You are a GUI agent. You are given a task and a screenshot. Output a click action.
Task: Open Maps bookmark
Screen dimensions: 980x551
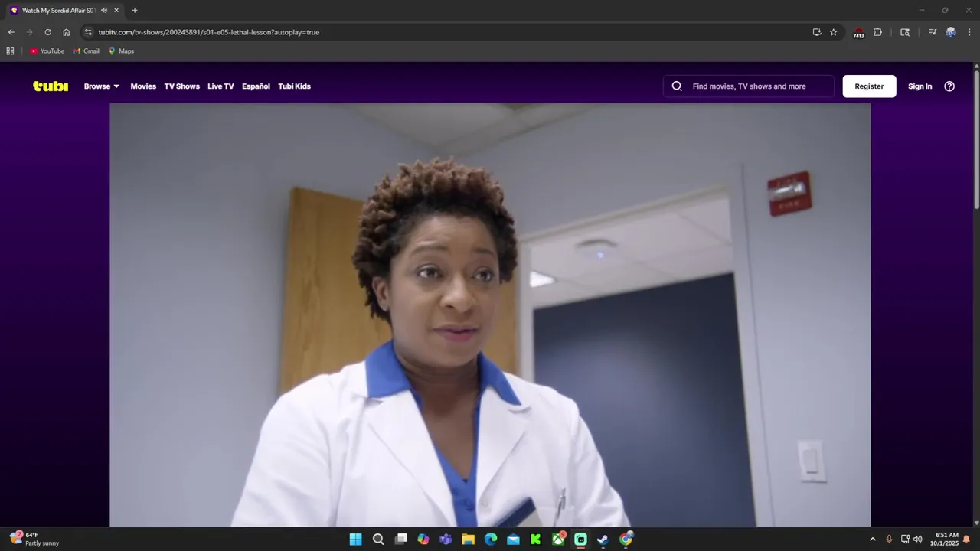[121, 51]
